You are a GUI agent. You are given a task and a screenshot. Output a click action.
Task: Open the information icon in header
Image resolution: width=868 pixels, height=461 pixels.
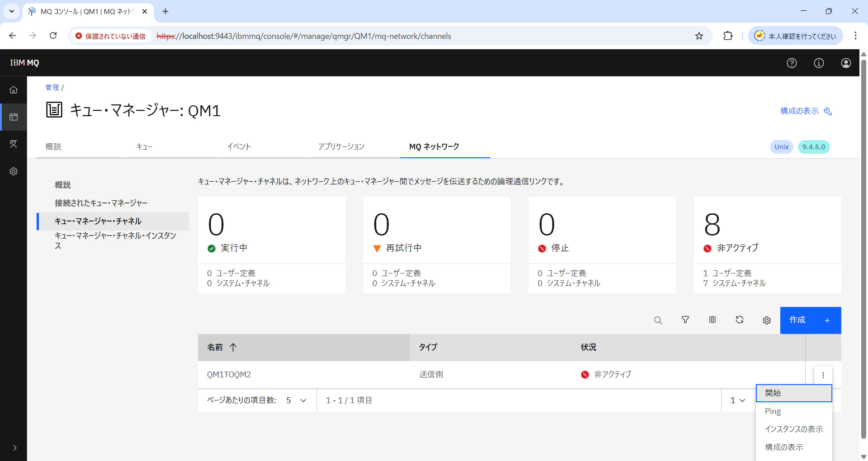(x=819, y=63)
